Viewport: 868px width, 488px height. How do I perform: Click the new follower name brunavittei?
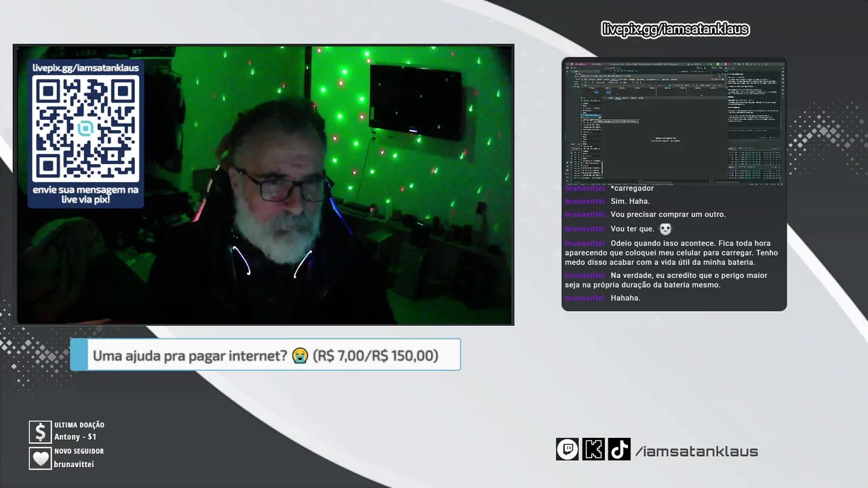[74, 464]
